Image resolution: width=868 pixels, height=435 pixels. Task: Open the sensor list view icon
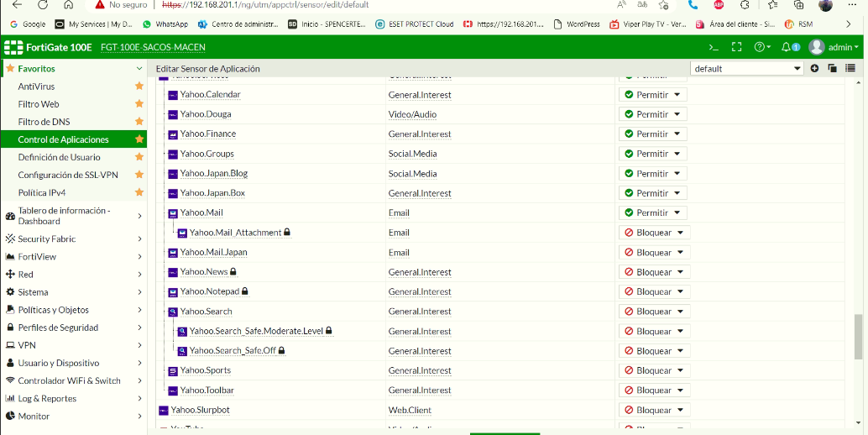coord(850,68)
